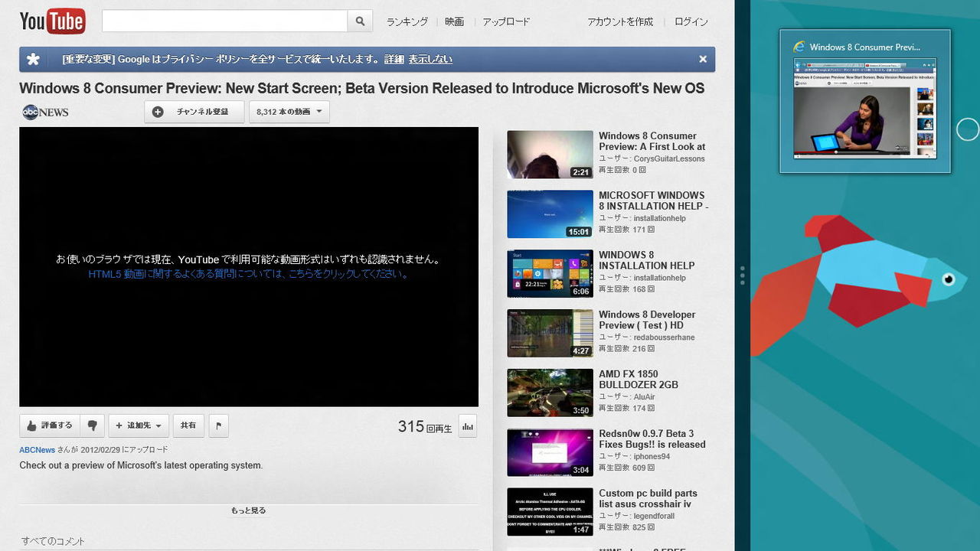Close the Google privacy policy banner
The image size is (980, 551).
(x=703, y=59)
